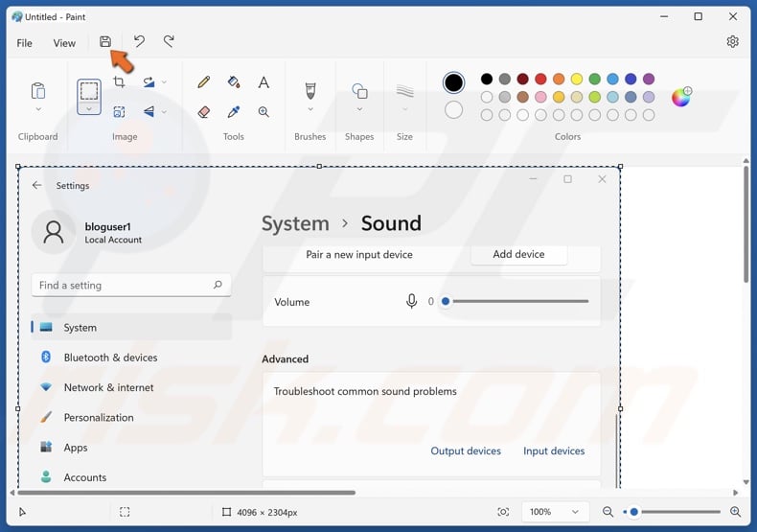Select the Eraser tool

pyautogui.click(x=203, y=112)
